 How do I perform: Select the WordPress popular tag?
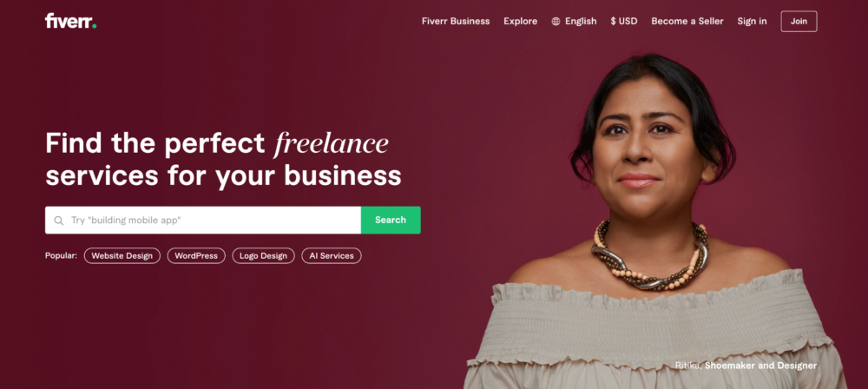[x=196, y=255]
